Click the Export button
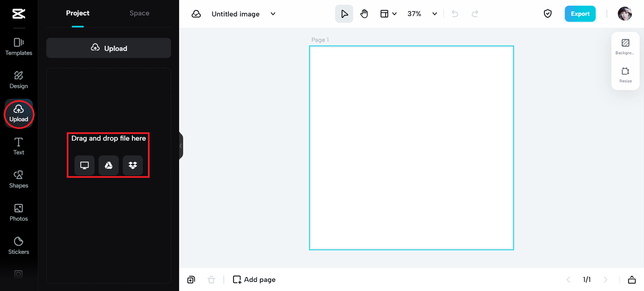This screenshot has height=291, width=644. 580,14
